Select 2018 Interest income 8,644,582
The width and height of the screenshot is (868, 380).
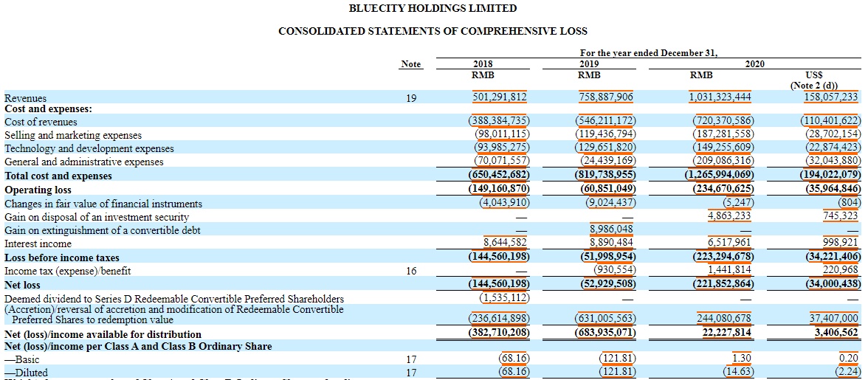click(506, 243)
